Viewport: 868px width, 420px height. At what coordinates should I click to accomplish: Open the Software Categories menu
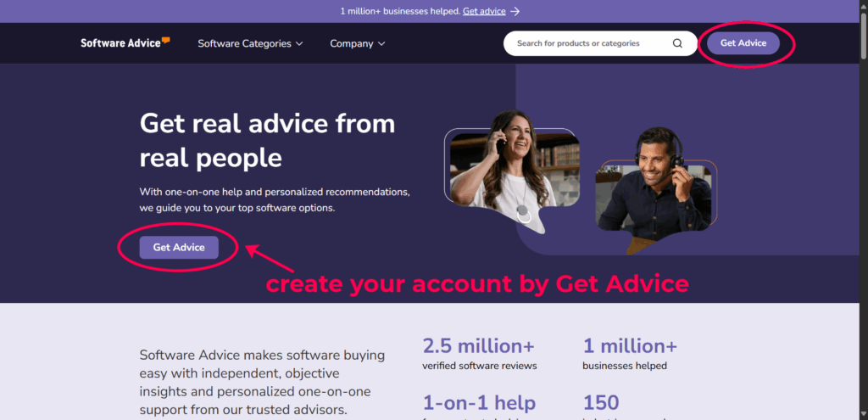[x=250, y=43]
